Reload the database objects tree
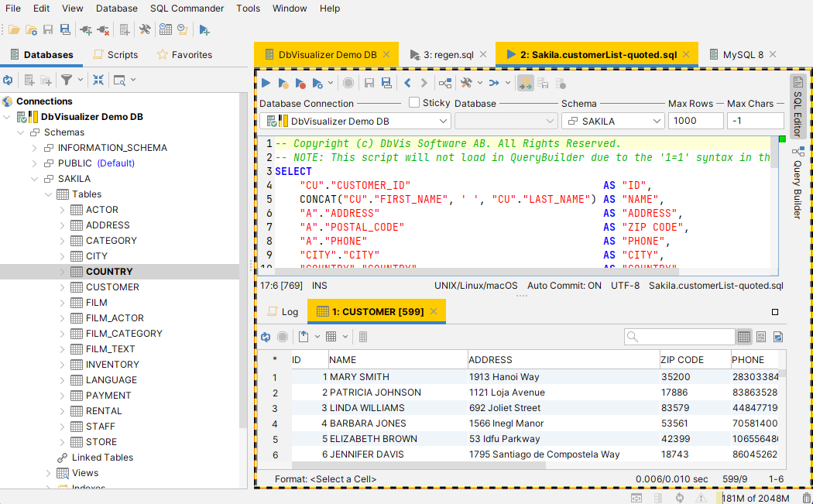813x504 pixels. [8, 80]
